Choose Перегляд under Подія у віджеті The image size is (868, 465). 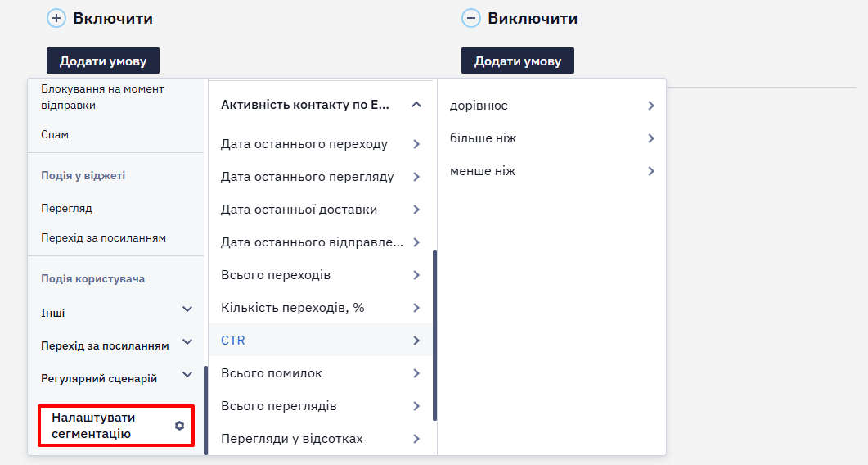pyautogui.click(x=66, y=209)
